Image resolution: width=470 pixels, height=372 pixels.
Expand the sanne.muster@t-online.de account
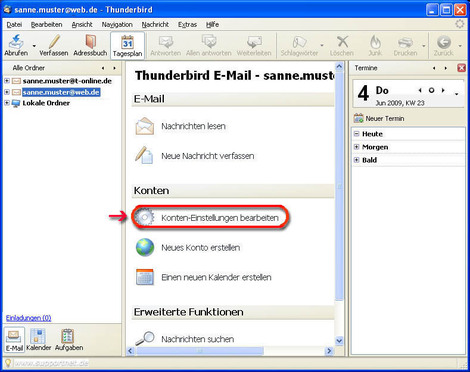coord(7,81)
